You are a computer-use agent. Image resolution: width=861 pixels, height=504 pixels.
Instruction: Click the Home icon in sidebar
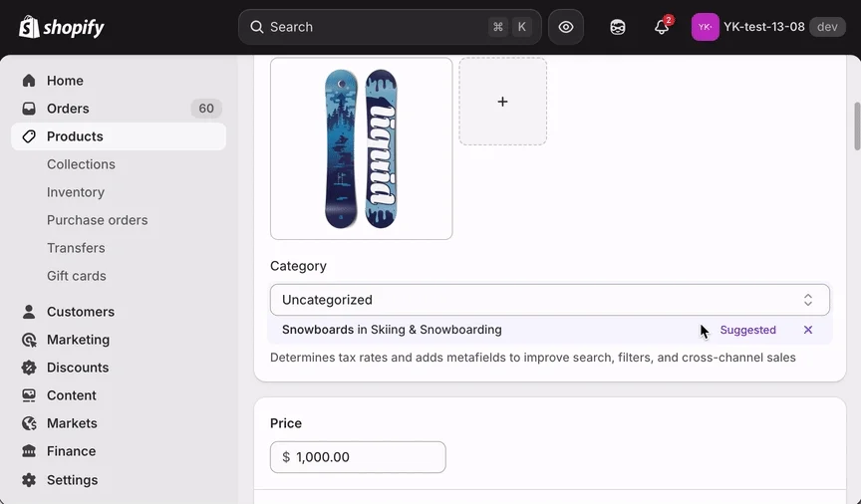(x=29, y=81)
